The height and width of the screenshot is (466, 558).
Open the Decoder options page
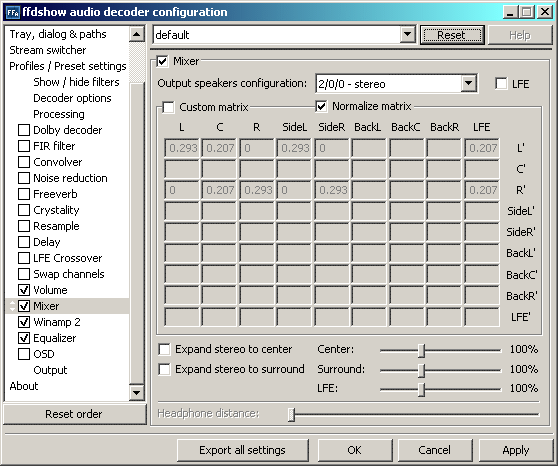[72, 98]
